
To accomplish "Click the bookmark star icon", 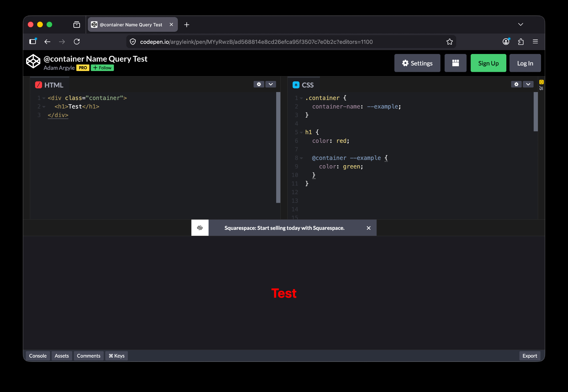I will click(450, 42).
